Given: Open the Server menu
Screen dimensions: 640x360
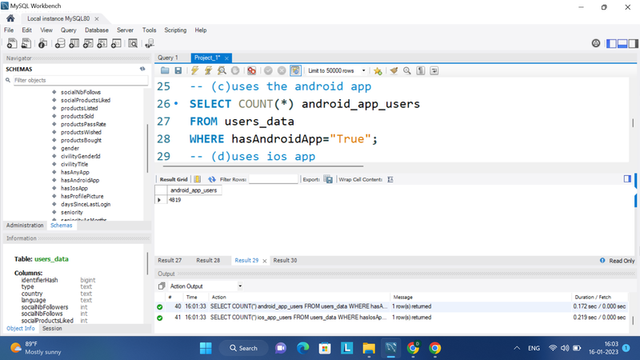Looking at the screenshot, I should pos(125,30).
